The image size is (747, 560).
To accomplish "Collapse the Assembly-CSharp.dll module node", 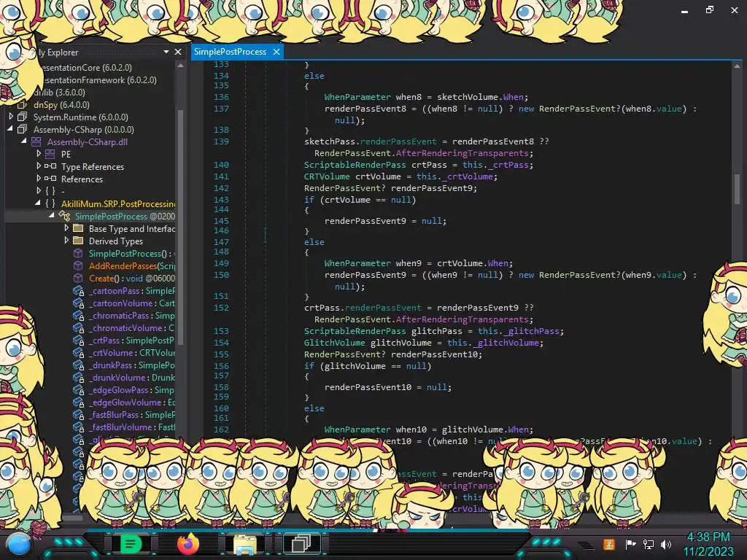I will pos(23,141).
